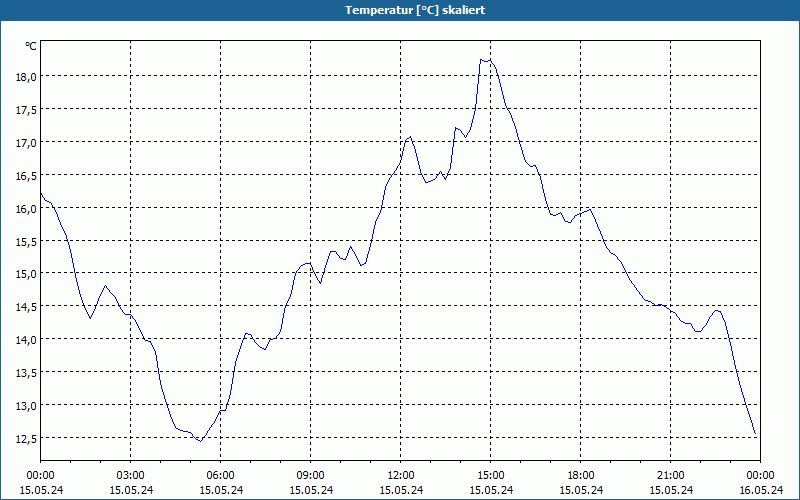The image size is (800, 500).
Task: Select the 16,0 y-axis label
Action: (x=27, y=208)
